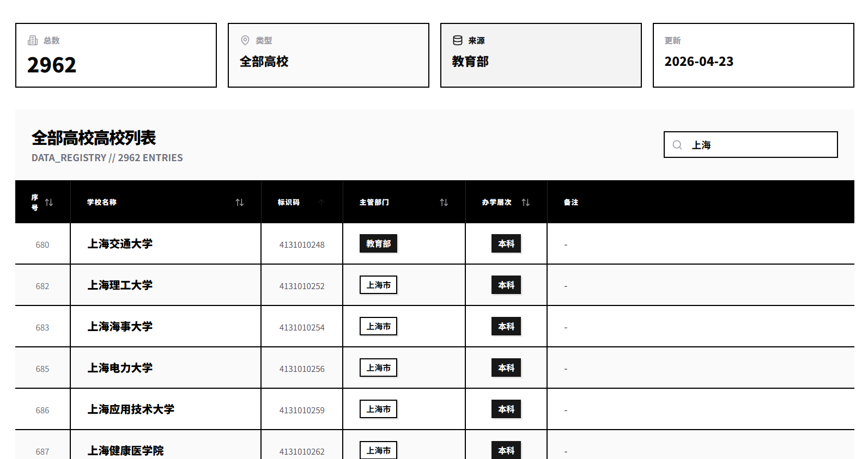This screenshot has height=459, width=868.
Task: Sort table by 序号 column arrows
Action: pos(49,203)
